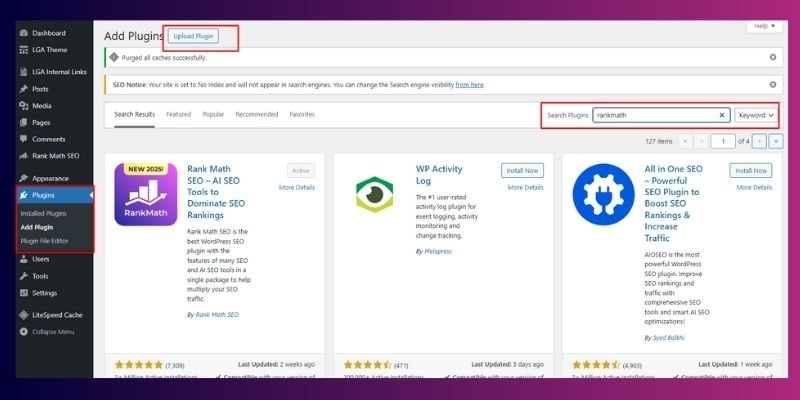
Task: Open More Details for Rank Math SEO
Action: click(297, 187)
